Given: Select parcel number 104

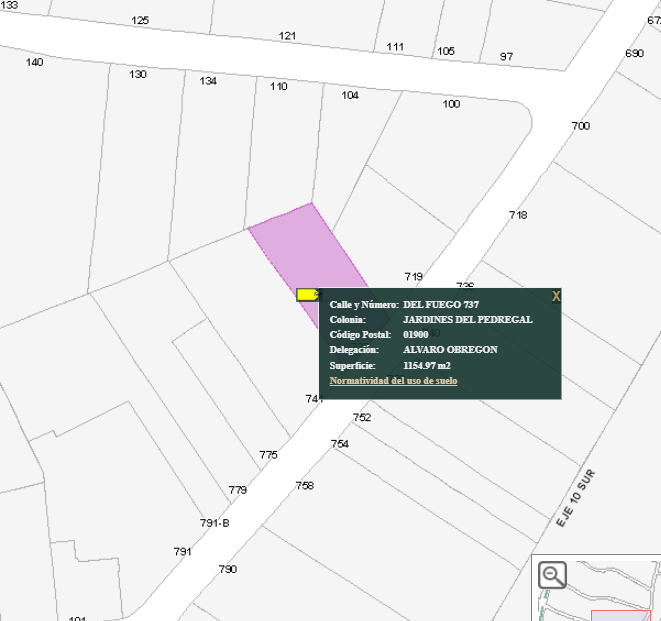Looking at the screenshot, I should click(x=350, y=95).
